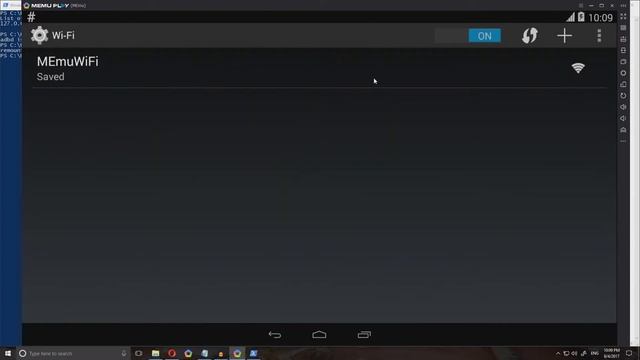Click the Windows taskbar search box

[x=73, y=353]
